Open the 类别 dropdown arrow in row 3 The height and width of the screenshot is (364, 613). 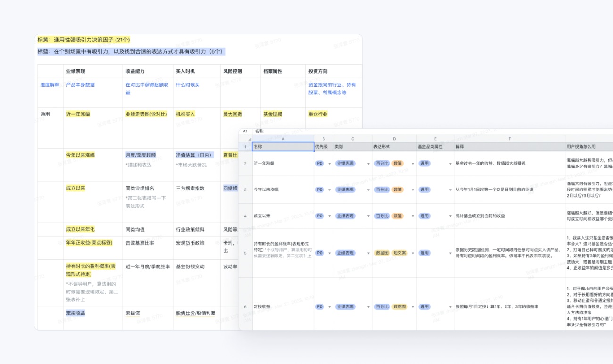[368, 190]
